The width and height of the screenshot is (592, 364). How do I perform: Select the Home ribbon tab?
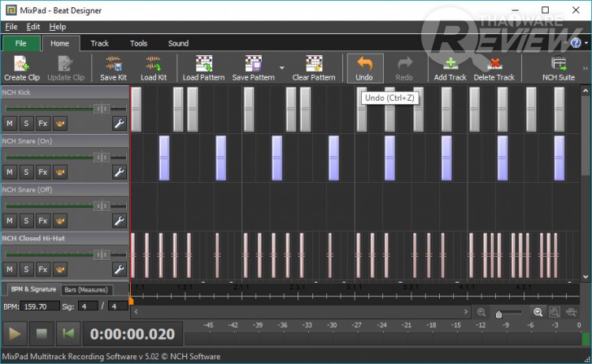(60, 43)
